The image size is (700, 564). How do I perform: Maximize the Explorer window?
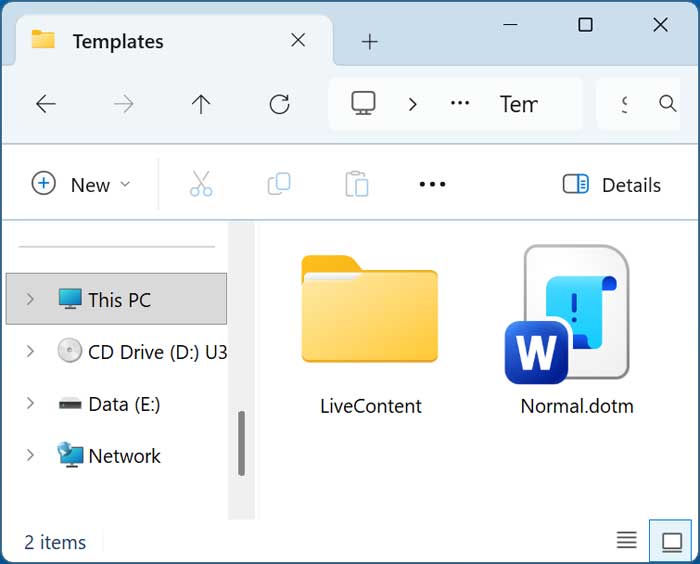pyautogui.click(x=585, y=25)
